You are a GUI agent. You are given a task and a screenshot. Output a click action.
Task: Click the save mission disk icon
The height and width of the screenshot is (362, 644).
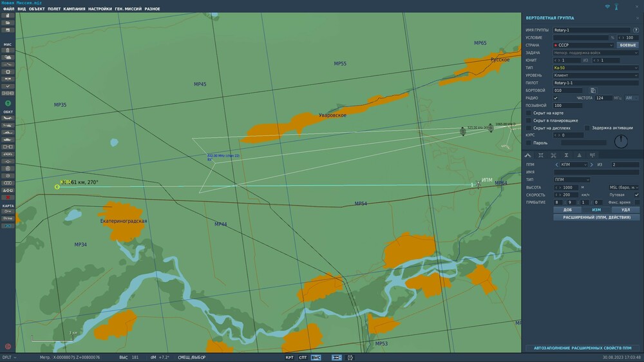(x=7, y=30)
